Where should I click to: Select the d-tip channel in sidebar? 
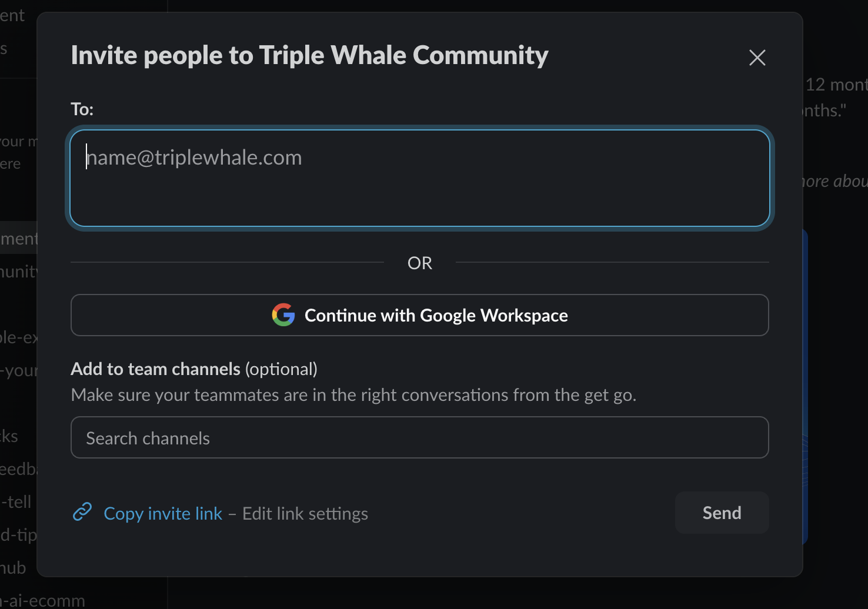click(18, 535)
